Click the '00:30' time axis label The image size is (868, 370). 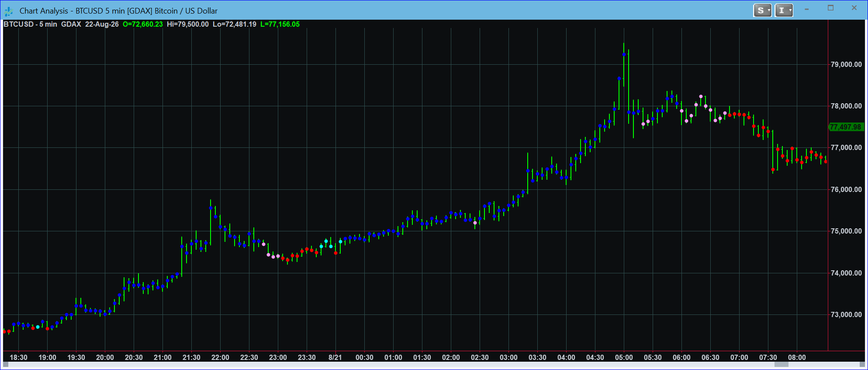[364, 357]
